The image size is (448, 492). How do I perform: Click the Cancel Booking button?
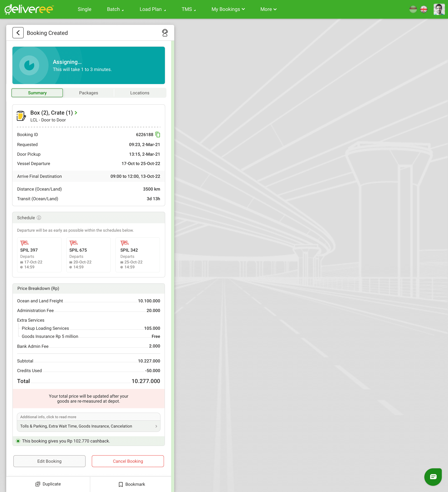(x=128, y=461)
